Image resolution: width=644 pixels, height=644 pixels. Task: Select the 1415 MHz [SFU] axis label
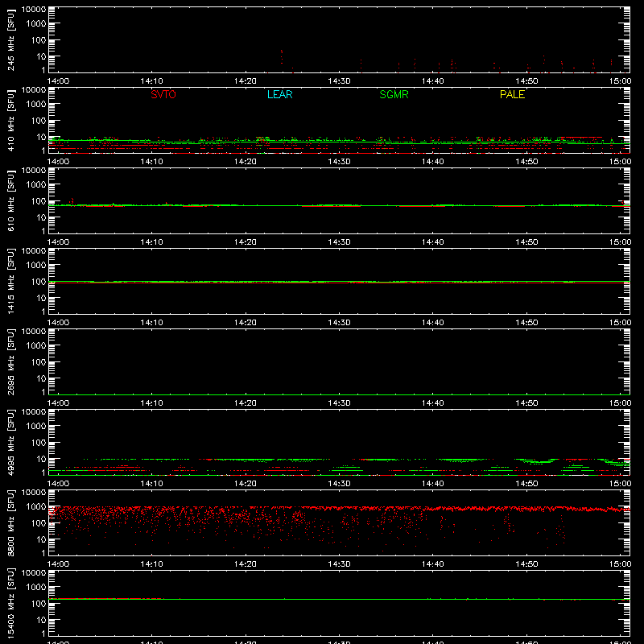coord(10,281)
